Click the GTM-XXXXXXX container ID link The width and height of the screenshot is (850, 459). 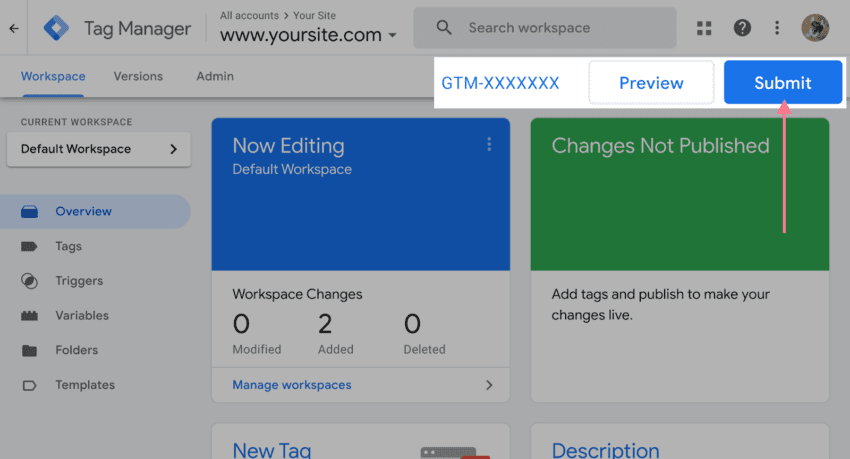tap(500, 83)
